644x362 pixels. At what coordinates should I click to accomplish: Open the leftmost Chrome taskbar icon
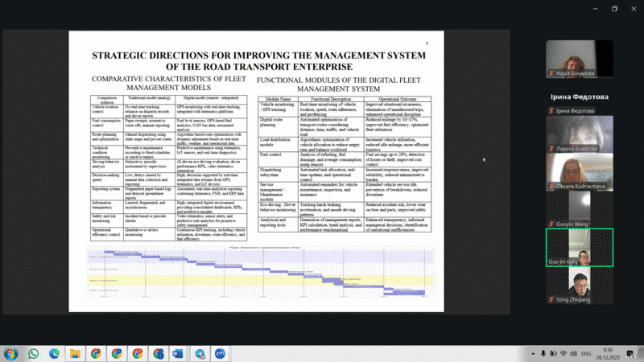tap(96, 353)
